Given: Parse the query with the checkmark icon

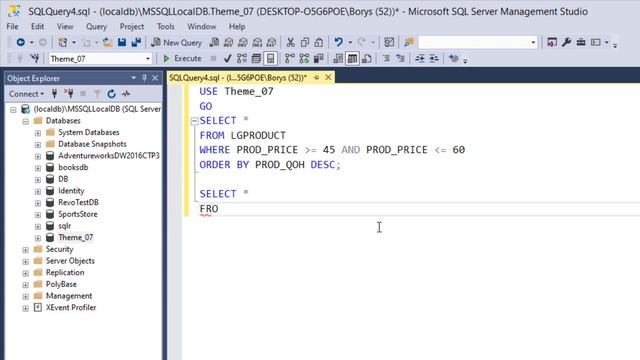Looking at the screenshot, I should [x=227, y=59].
